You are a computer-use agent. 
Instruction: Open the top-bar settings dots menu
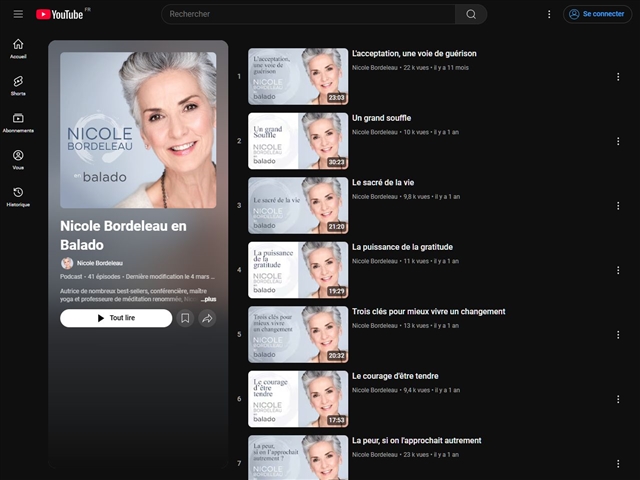pos(549,14)
